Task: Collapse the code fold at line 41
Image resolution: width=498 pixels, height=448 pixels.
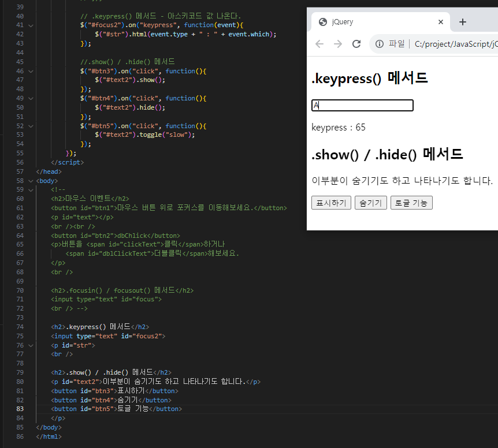Action: point(31,25)
